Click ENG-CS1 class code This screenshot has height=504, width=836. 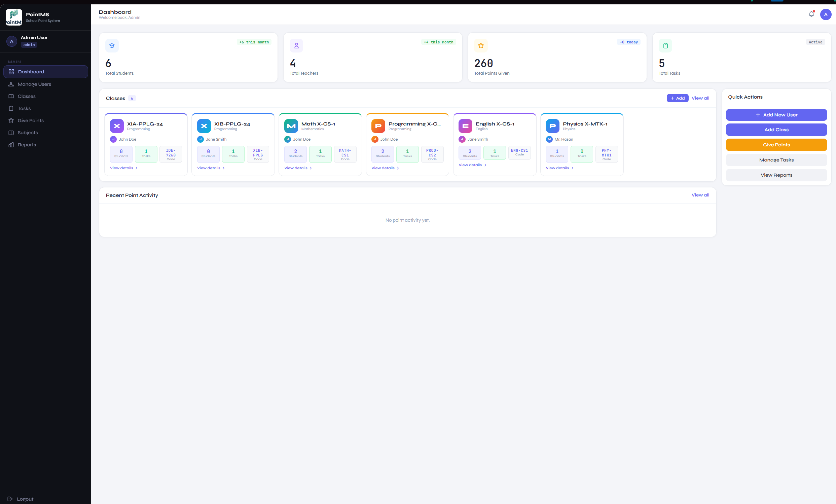(519, 152)
